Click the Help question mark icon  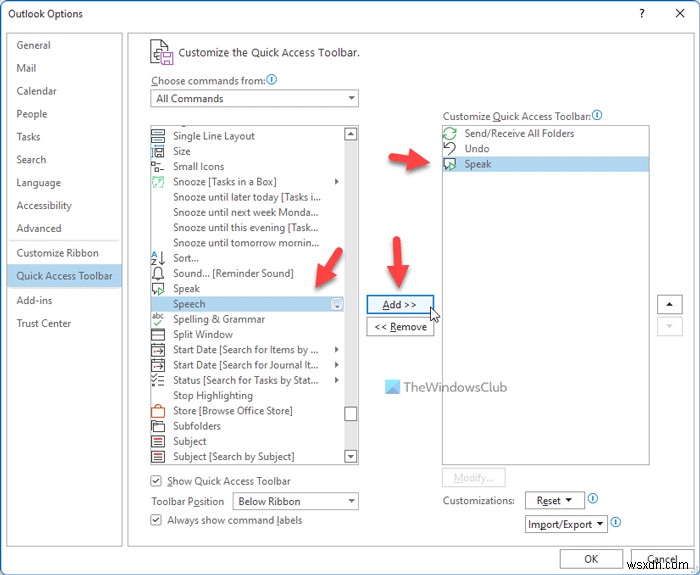[642, 13]
